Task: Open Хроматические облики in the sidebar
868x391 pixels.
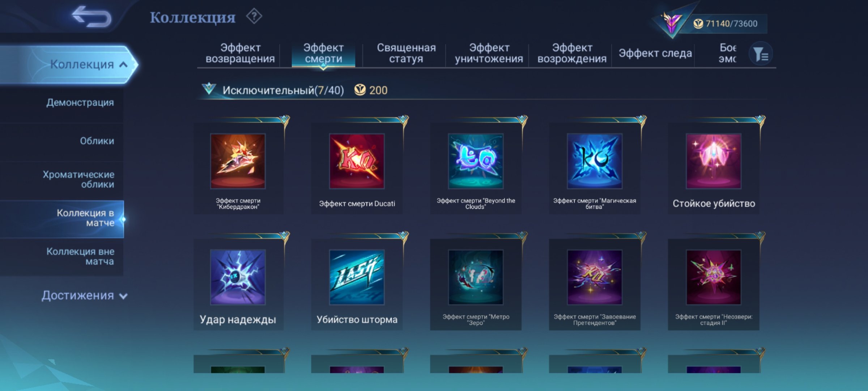Action: (78, 179)
